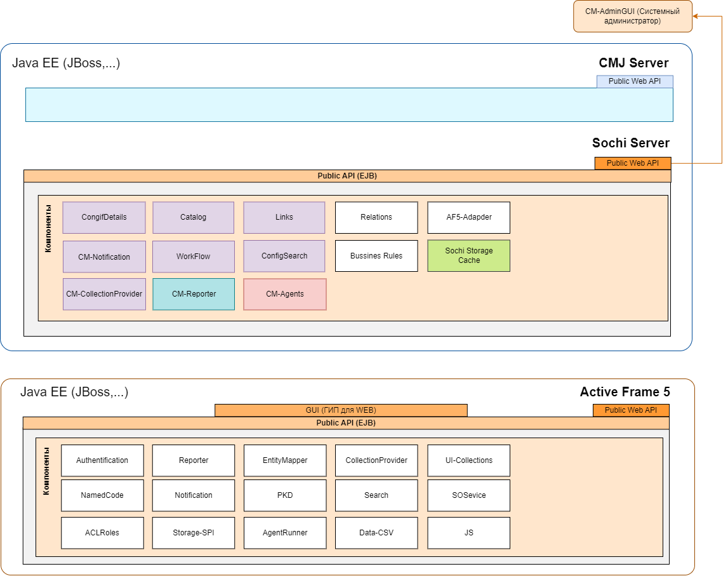Select the lower Java EE (JBoss,...) label

(74, 392)
